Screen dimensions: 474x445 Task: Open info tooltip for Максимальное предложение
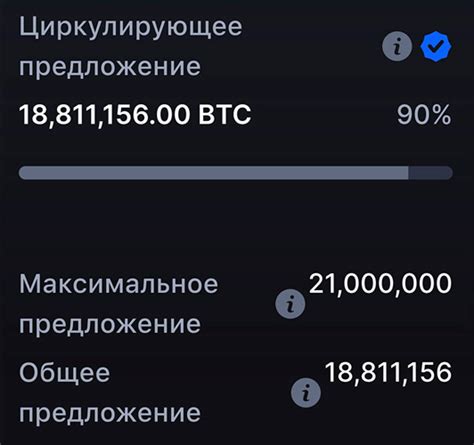[290, 304]
